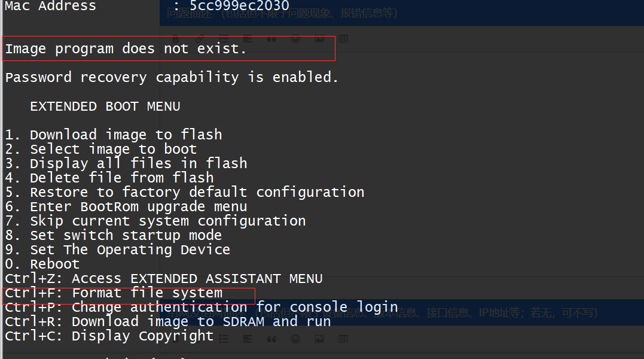
Task: Click the quote icon in the upper editor toolbar
Action: pyautogui.click(x=271, y=39)
